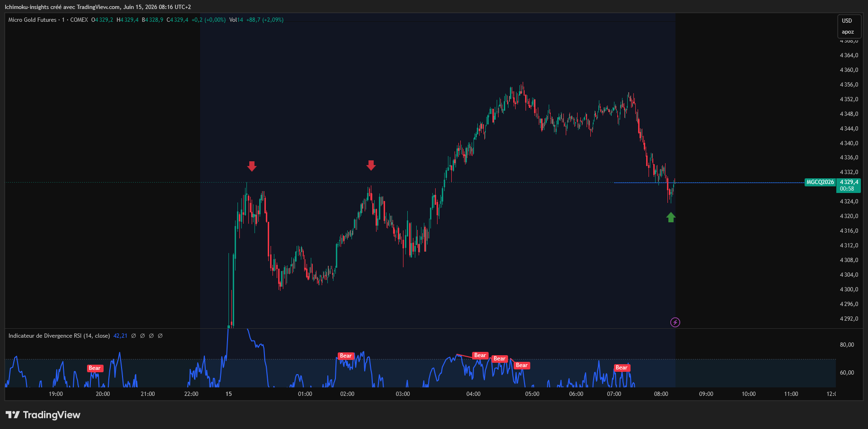Click the current price label 4 329,4
Screen dimensions: 868x429
(849, 182)
